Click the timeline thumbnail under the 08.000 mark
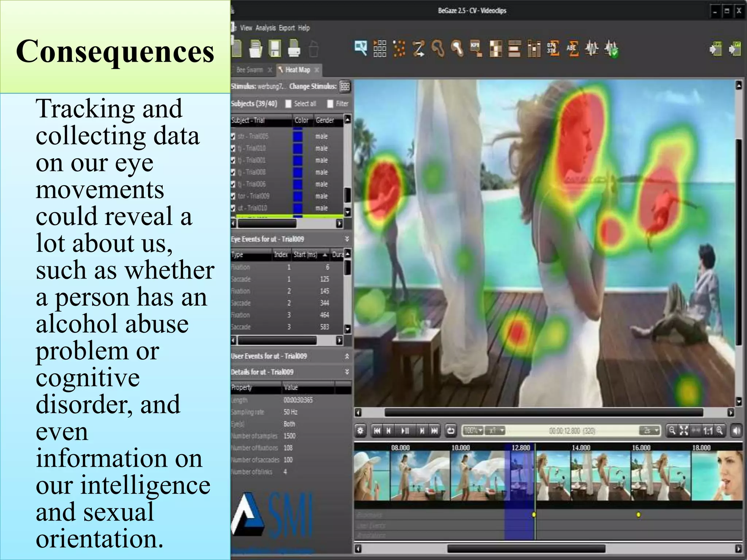This screenshot has height=560, width=747. (x=420, y=475)
